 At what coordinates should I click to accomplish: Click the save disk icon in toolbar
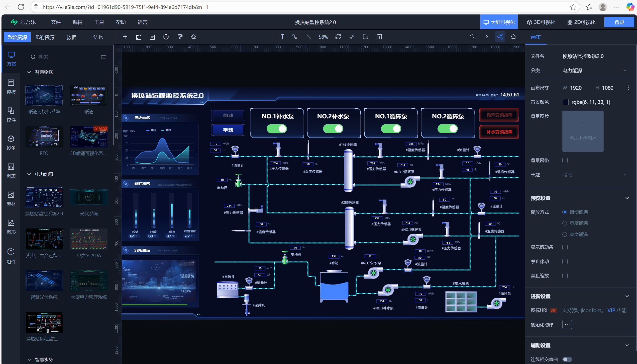[x=139, y=37]
